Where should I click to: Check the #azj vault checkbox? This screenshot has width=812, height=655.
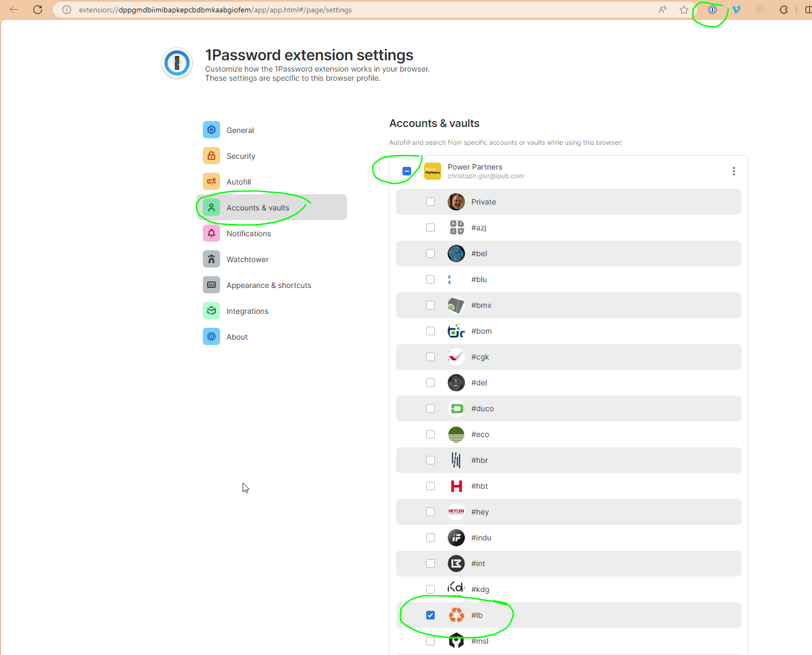click(x=430, y=228)
